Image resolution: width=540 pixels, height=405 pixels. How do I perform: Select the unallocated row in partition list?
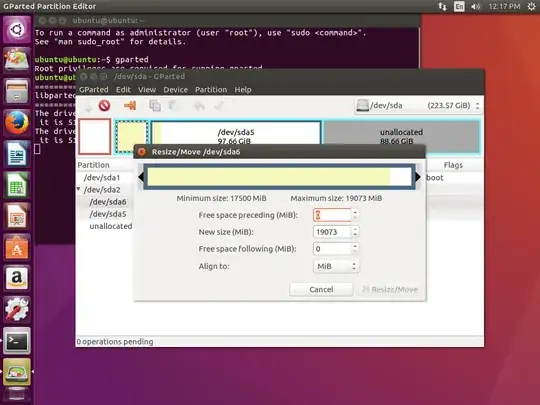[x=111, y=226]
